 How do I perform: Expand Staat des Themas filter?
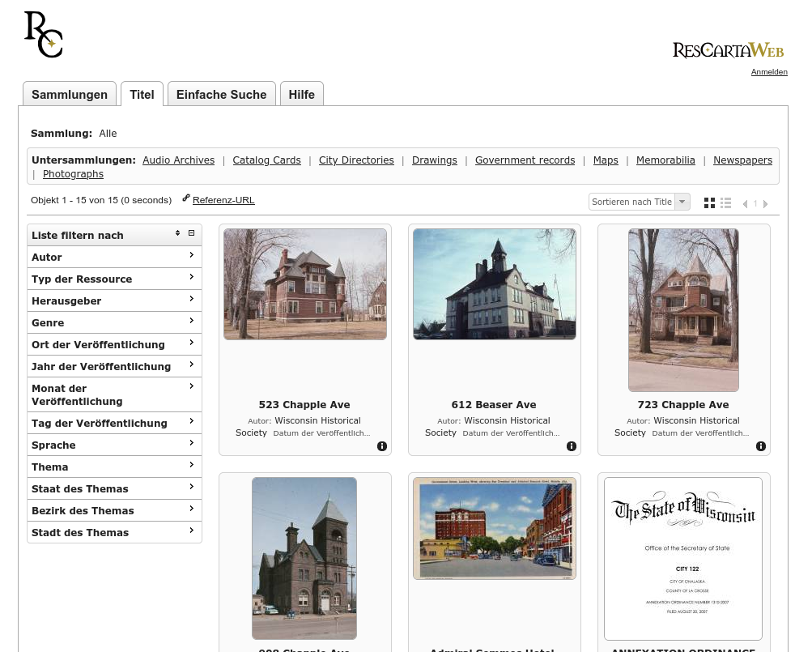[114, 488]
